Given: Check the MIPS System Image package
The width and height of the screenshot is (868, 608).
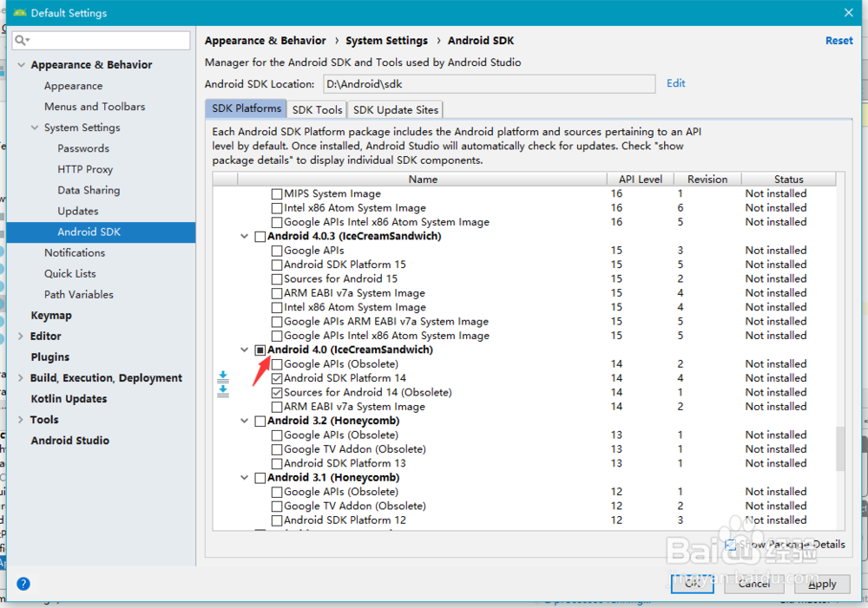Looking at the screenshot, I should tap(279, 193).
